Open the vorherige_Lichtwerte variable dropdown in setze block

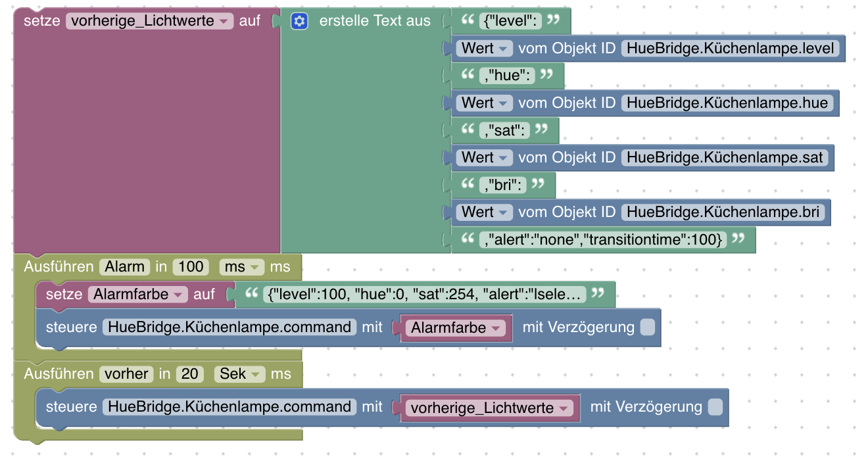(x=150, y=21)
